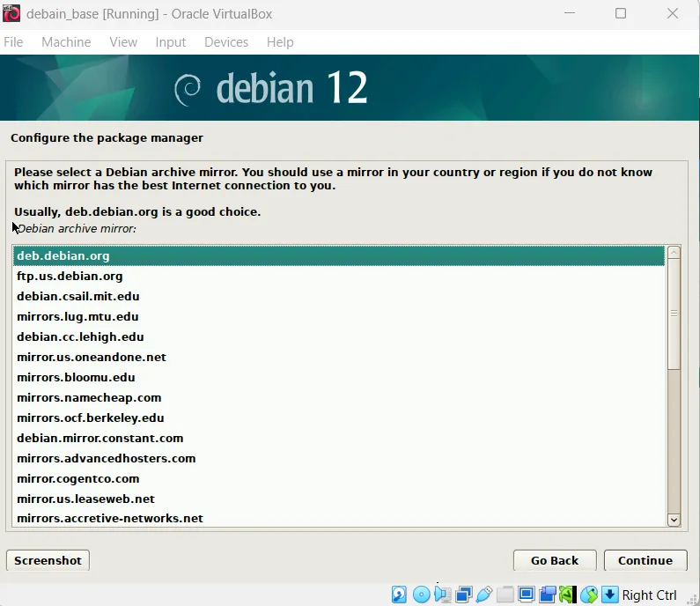Click the scroll up arrow of mirror list
This screenshot has height=606, width=700.
674,252
